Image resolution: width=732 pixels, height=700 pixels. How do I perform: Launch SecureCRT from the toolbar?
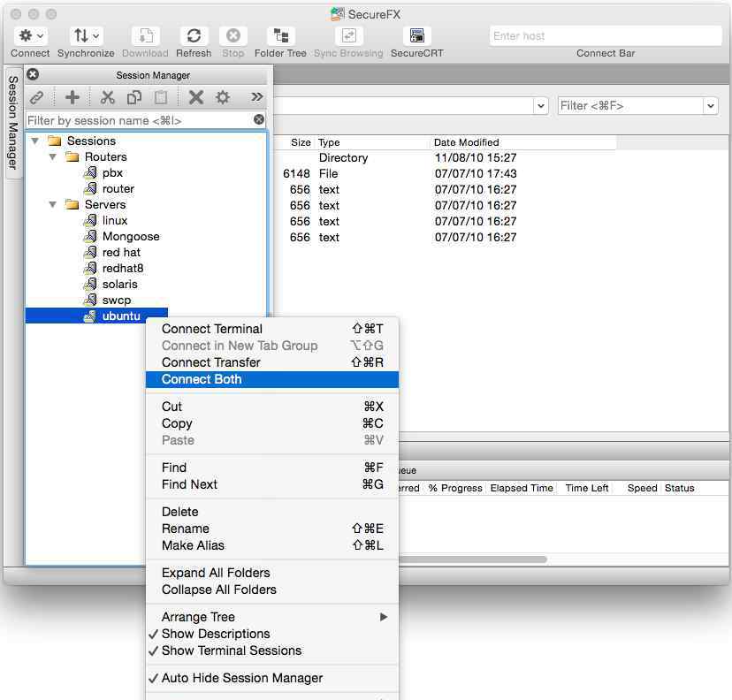point(417,36)
